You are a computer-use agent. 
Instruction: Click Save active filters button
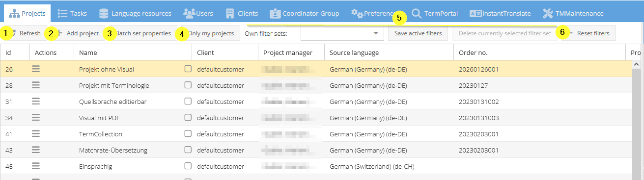point(418,33)
